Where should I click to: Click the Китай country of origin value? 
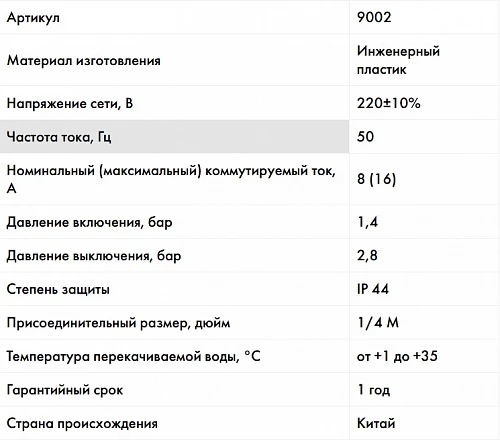(x=376, y=423)
